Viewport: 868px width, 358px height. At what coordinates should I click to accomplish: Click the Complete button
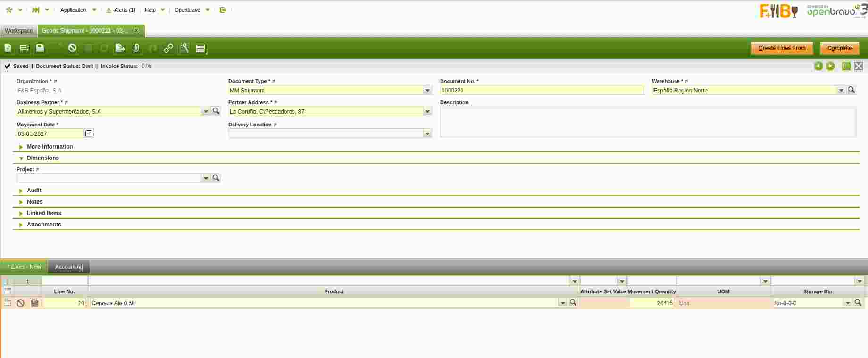tap(839, 48)
